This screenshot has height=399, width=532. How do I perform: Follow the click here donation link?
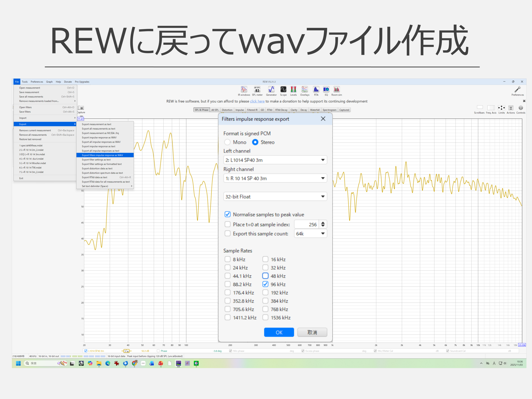click(x=257, y=101)
